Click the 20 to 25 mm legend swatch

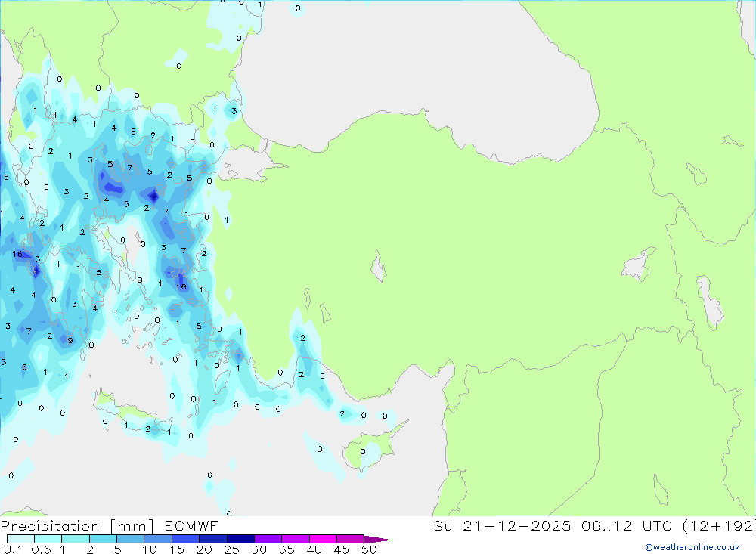pos(213,539)
